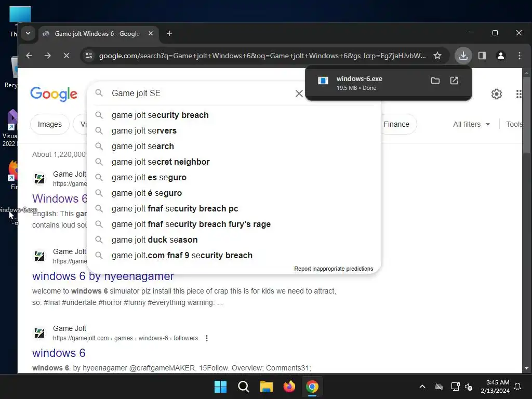Pick suggestion game jolt é seguro

pos(234,193)
